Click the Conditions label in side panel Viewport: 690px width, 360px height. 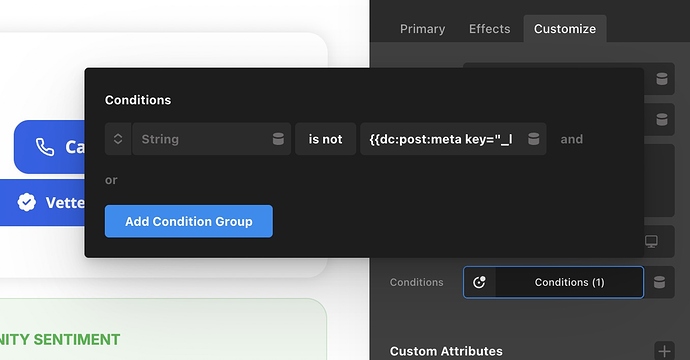[416, 282]
